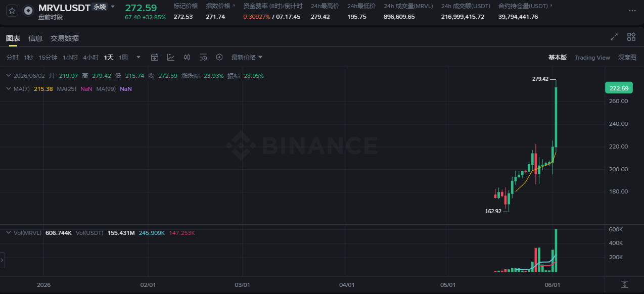644x294 pixels.
Task: Open technical indicators line-chart icon
Action: [x=171, y=57]
